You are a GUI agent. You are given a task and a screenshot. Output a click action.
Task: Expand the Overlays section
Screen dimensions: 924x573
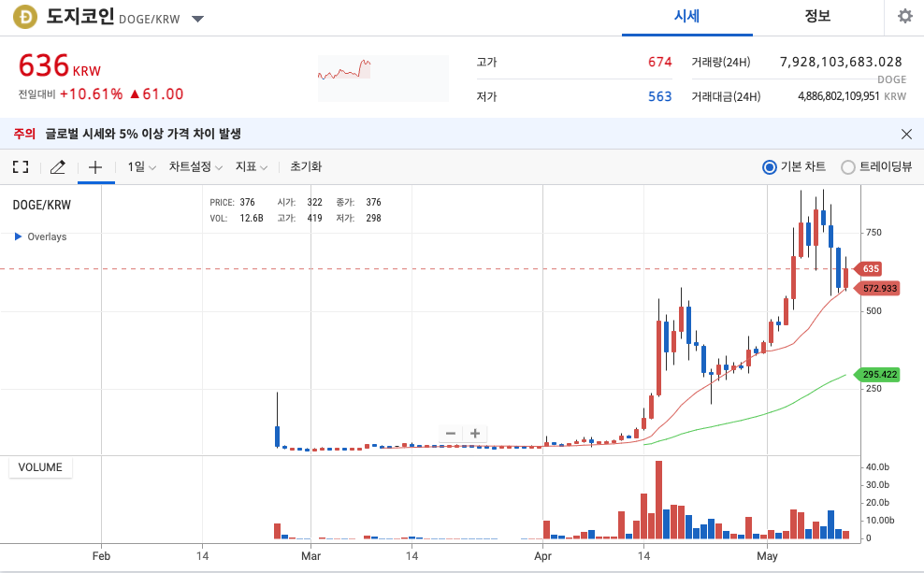click(x=40, y=236)
